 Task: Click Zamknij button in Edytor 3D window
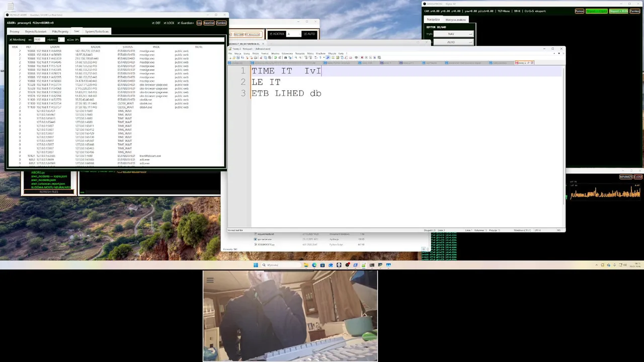tap(634, 11)
